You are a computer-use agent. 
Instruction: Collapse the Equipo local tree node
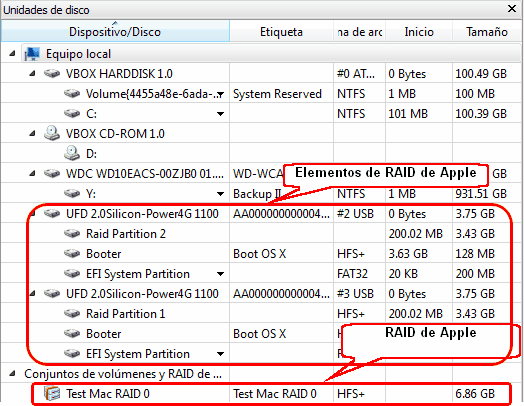[x=12, y=53]
